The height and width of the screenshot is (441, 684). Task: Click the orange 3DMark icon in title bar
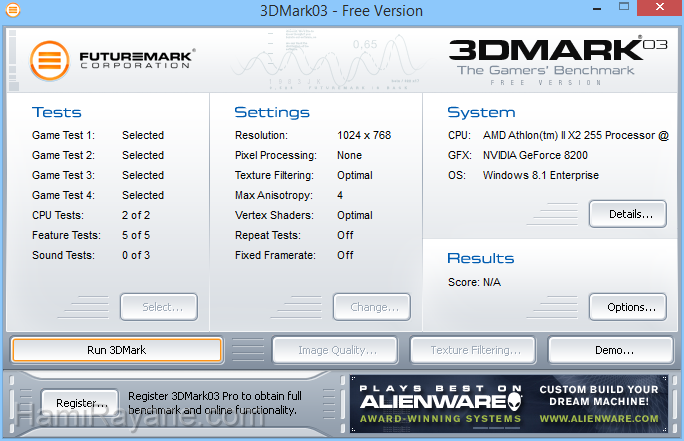[x=13, y=10]
